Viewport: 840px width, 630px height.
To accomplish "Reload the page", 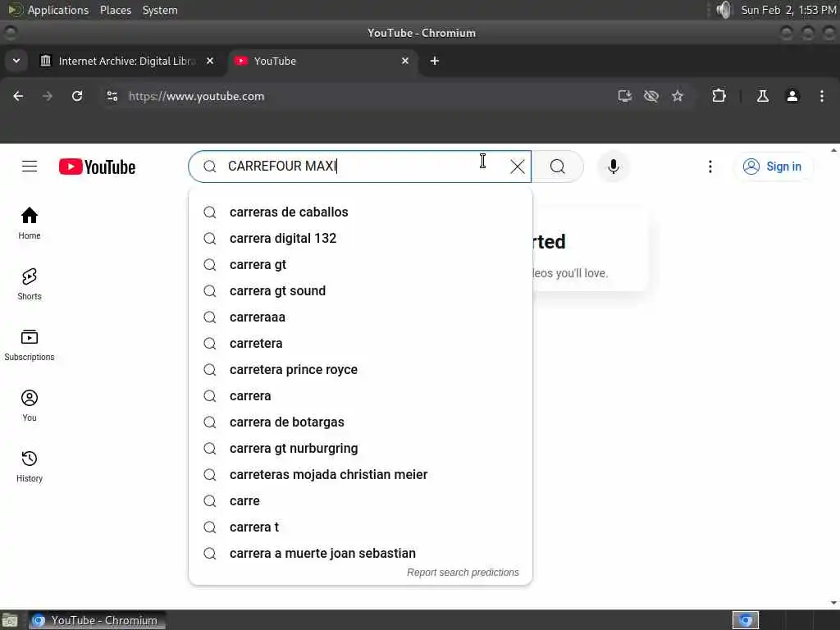I will [77, 96].
